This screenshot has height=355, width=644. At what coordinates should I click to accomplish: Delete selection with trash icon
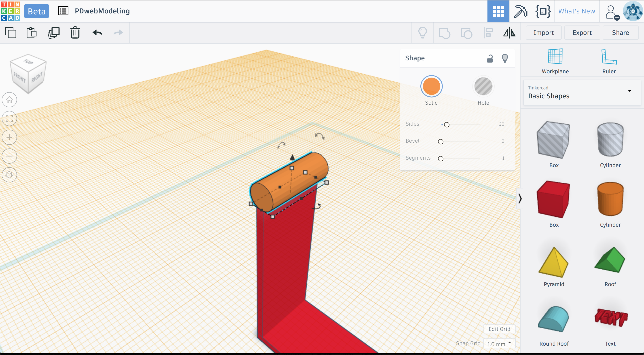pyautogui.click(x=75, y=33)
